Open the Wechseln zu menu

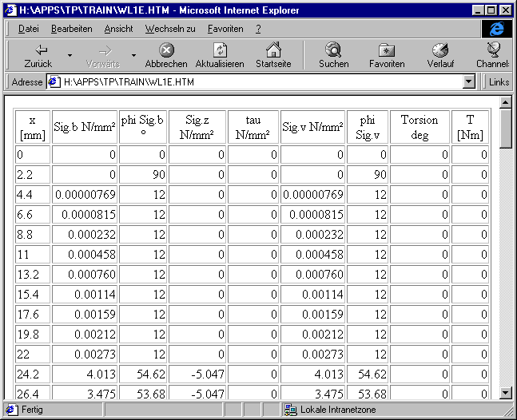coord(170,29)
